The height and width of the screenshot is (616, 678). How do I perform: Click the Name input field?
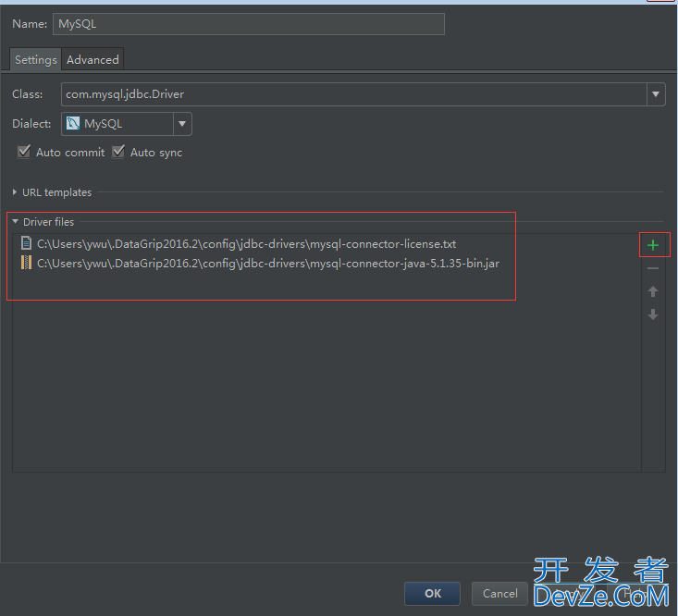point(249,24)
